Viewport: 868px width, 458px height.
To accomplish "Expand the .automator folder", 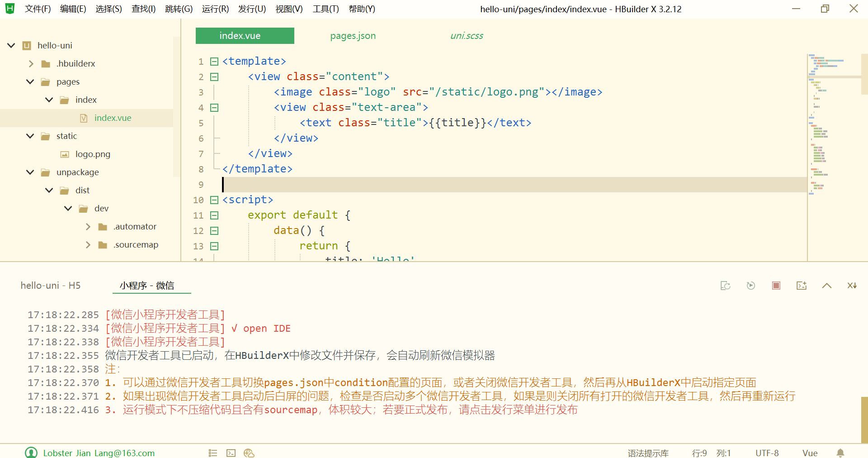I will [x=88, y=227].
